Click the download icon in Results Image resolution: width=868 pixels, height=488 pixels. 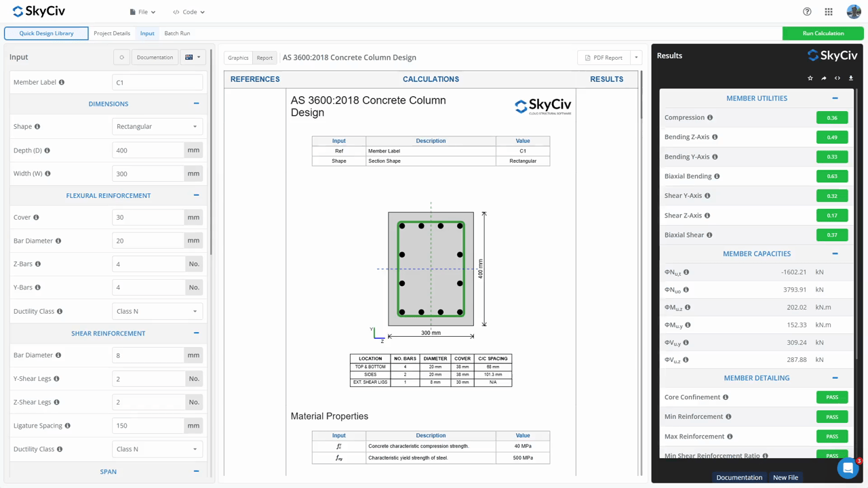click(851, 78)
